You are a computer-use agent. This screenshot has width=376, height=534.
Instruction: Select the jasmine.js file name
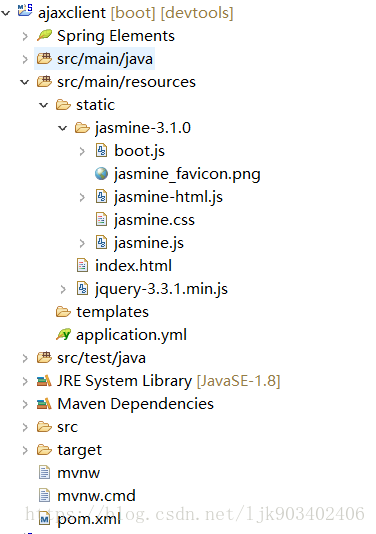tap(149, 243)
